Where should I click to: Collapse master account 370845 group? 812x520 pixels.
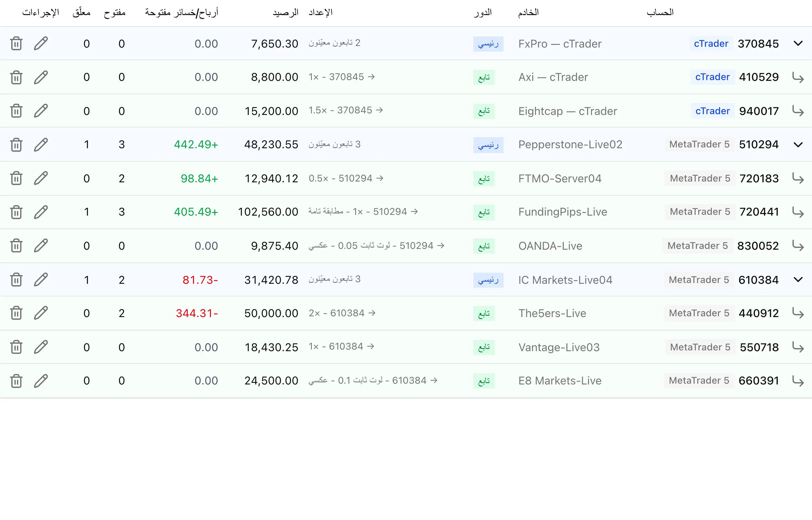[x=798, y=44]
